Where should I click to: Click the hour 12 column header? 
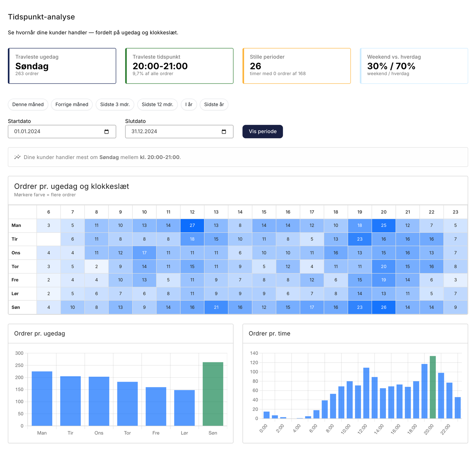192,212
